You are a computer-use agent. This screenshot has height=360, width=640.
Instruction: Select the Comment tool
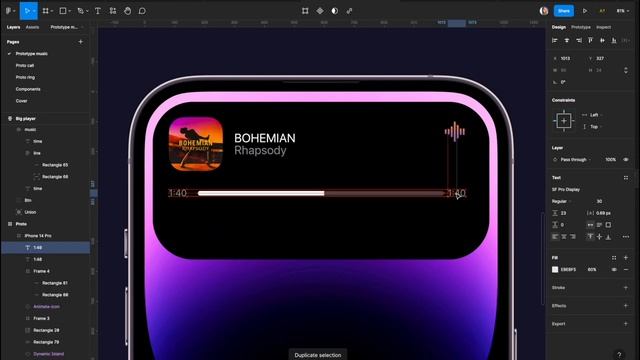click(142, 11)
